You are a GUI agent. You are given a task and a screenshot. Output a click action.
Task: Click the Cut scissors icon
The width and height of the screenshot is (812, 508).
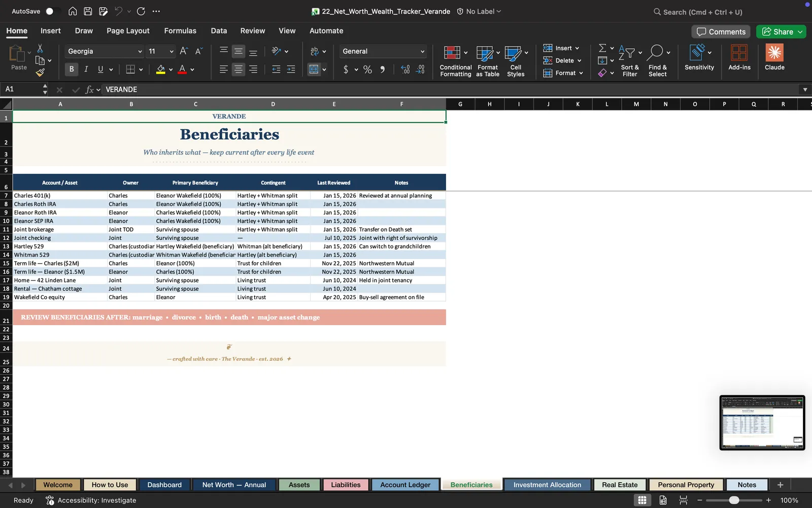tap(40, 48)
